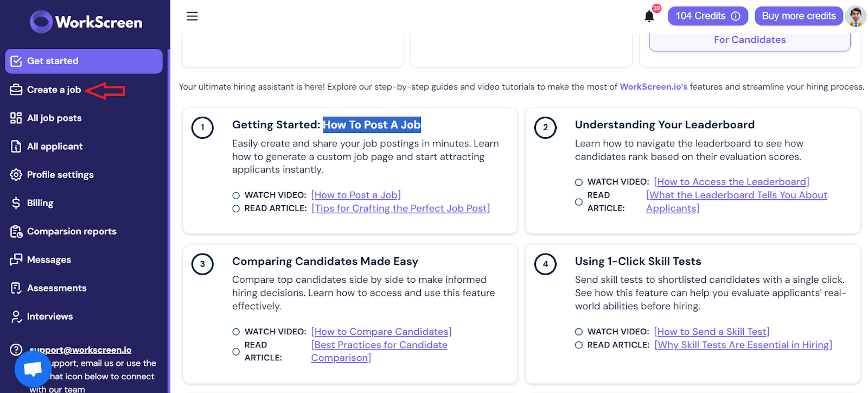Open the user avatar profile menu

click(856, 16)
